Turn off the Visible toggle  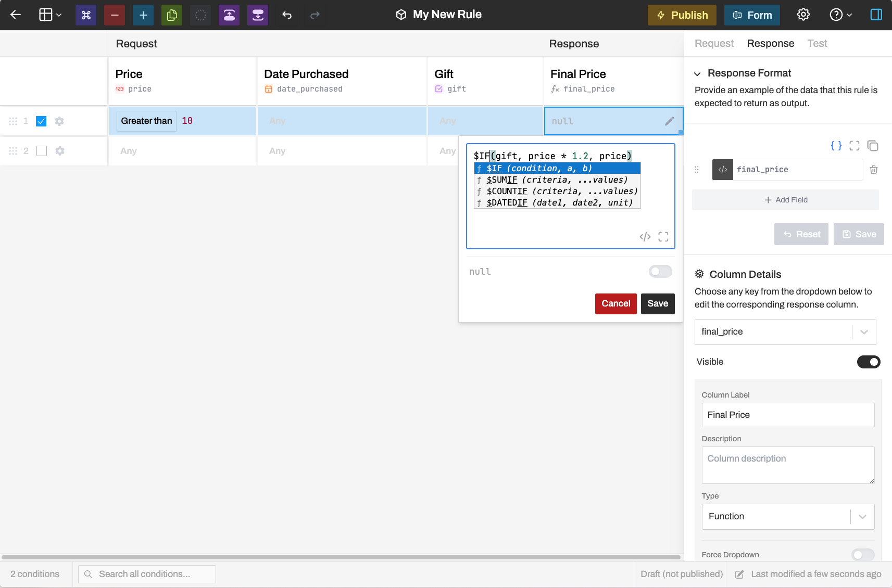pyautogui.click(x=868, y=362)
